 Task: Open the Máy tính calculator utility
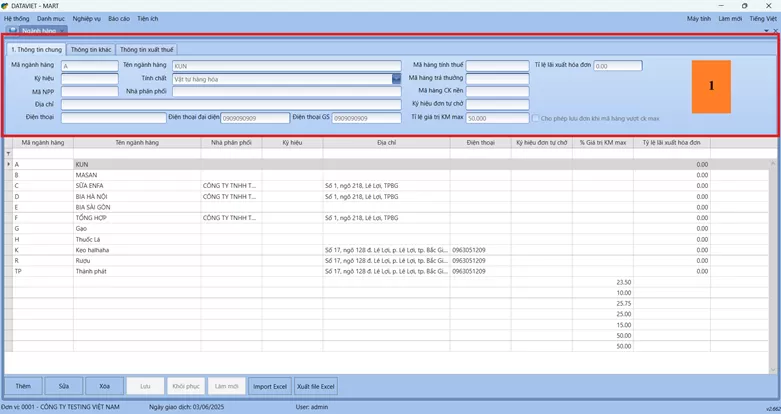pos(699,18)
